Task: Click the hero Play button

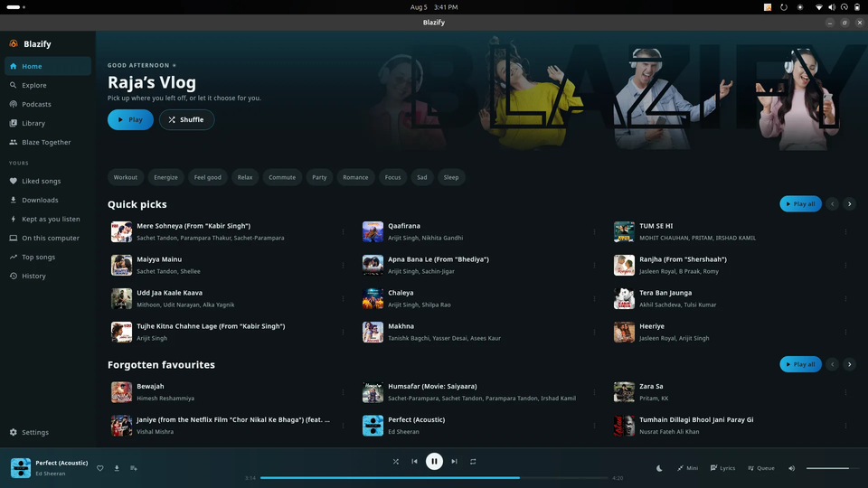Action: pyautogui.click(x=130, y=119)
